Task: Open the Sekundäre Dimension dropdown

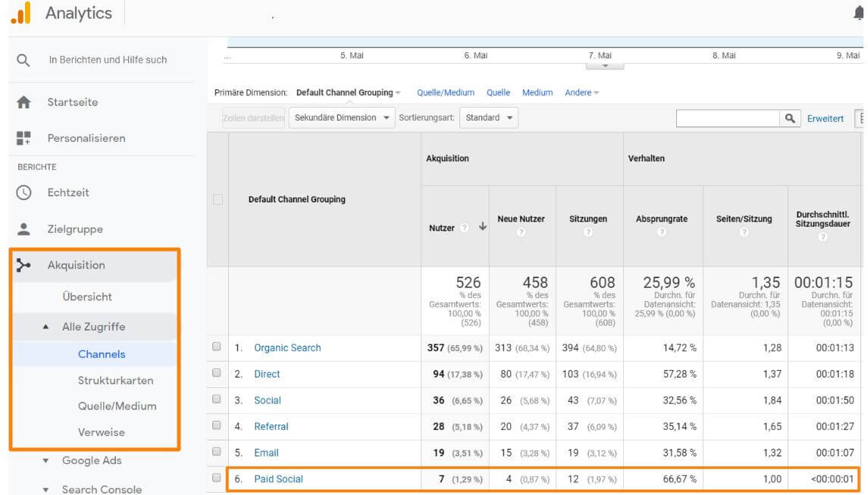Action: (x=341, y=118)
